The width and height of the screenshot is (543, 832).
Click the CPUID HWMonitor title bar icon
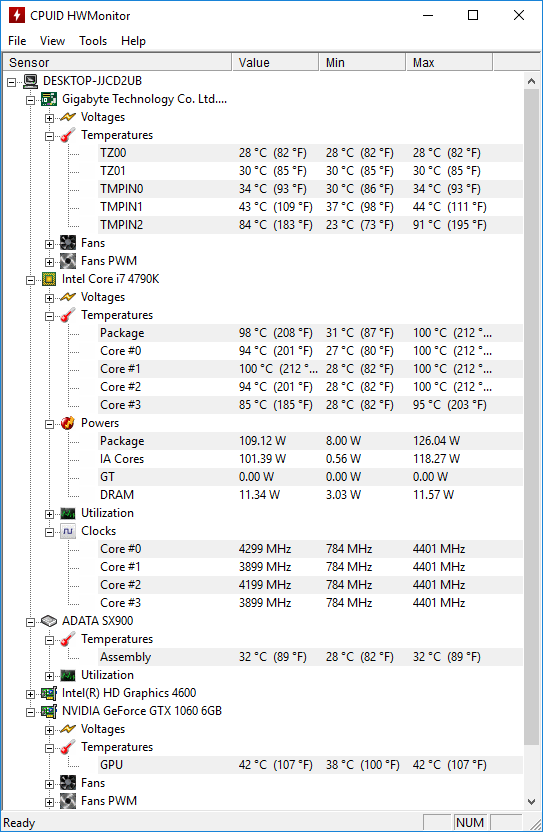pos(16,15)
